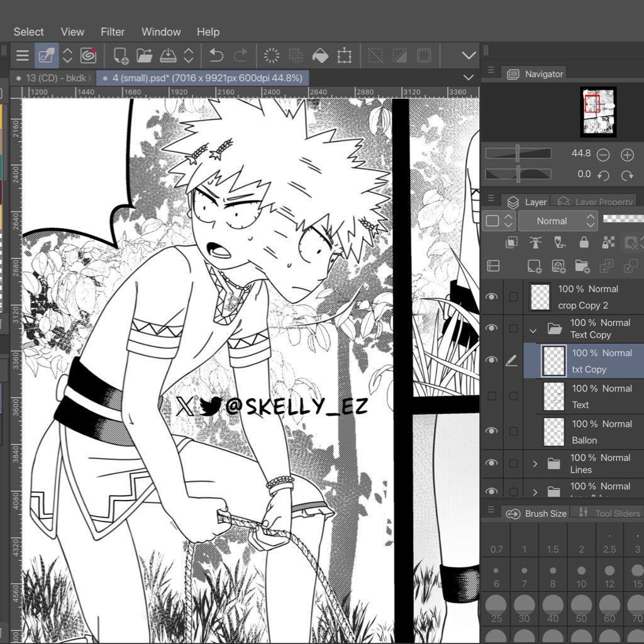Create a new raster layer

(x=534, y=266)
